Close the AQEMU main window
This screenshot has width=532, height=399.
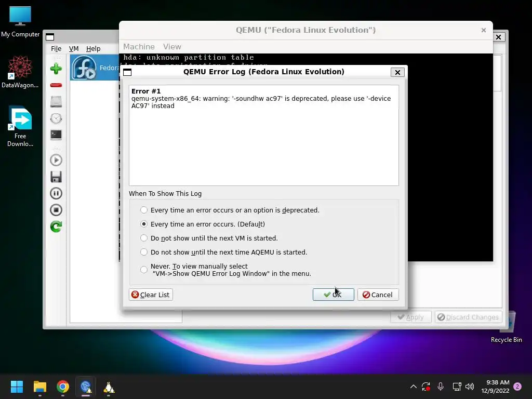click(498, 37)
